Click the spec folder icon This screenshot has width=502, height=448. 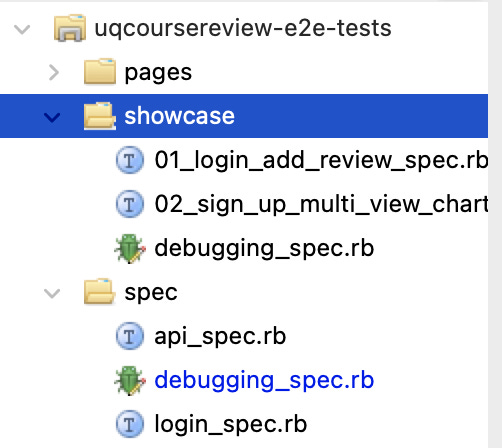(100, 291)
